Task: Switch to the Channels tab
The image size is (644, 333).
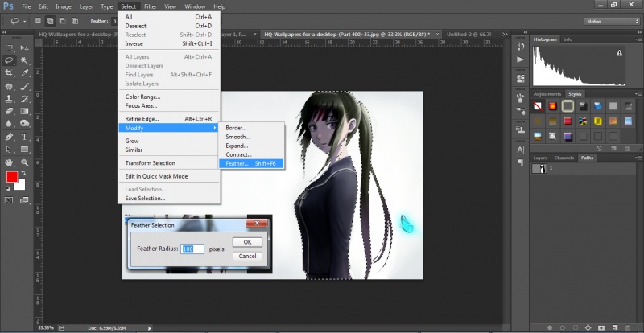Action: pos(564,158)
